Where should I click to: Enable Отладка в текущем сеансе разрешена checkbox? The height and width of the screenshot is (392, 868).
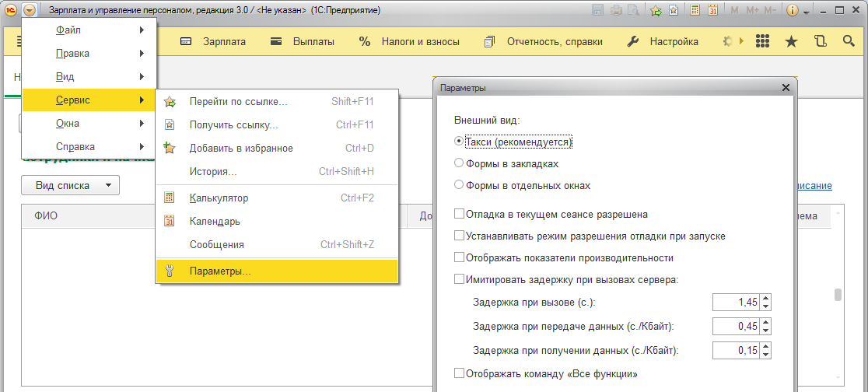coord(459,214)
